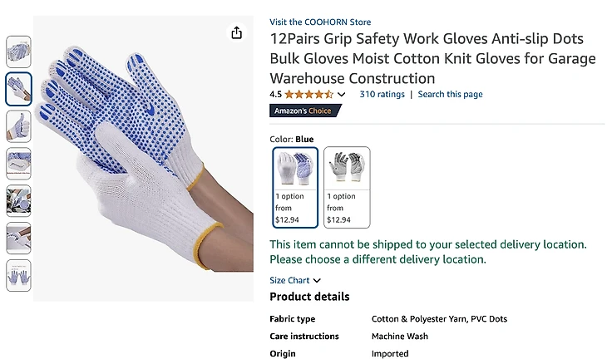
Task: Click the share icon on product image
Action: point(236,33)
